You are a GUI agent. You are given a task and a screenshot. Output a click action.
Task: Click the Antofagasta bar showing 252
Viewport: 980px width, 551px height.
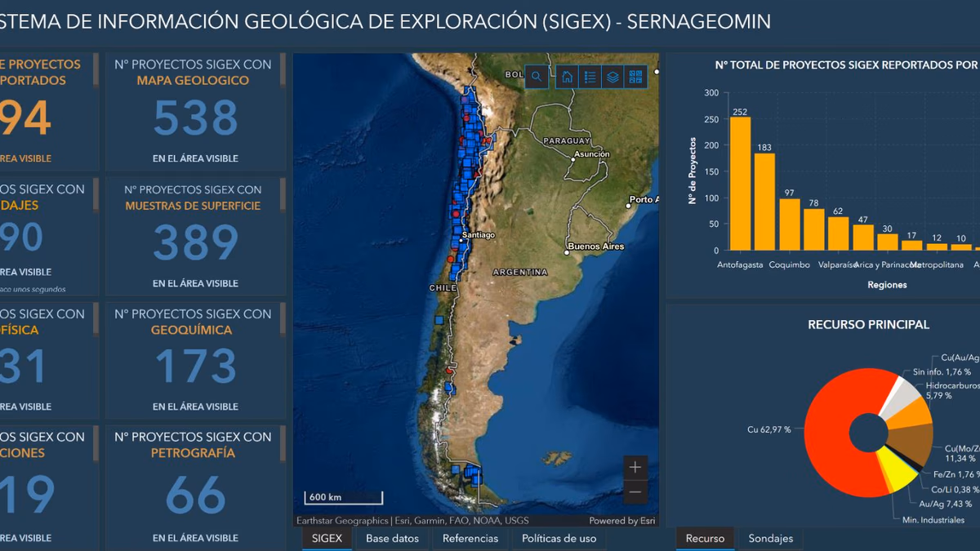(740, 184)
